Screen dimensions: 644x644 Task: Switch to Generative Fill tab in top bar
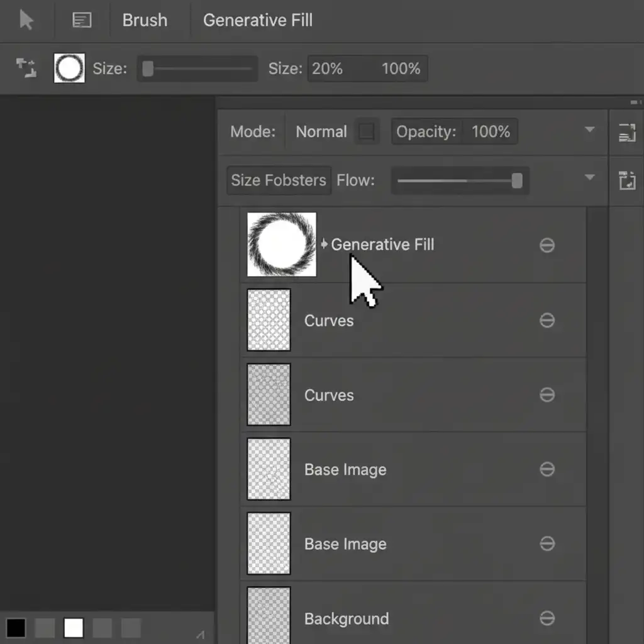pyautogui.click(x=257, y=20)
